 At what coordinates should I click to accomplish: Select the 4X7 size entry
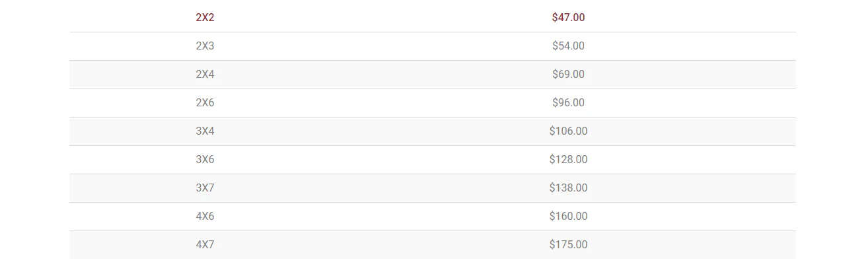pos(205,245)
